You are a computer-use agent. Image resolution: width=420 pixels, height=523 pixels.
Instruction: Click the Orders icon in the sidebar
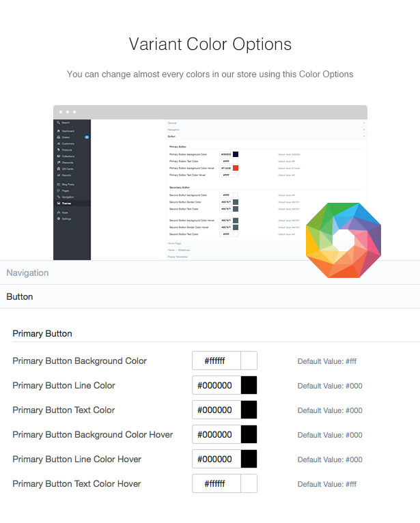pyautogui.click(x=59, y=137)
